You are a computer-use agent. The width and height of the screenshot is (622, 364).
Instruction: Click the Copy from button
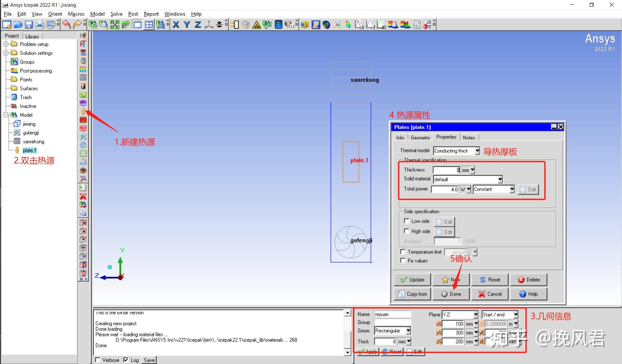(x=412, y=294)
